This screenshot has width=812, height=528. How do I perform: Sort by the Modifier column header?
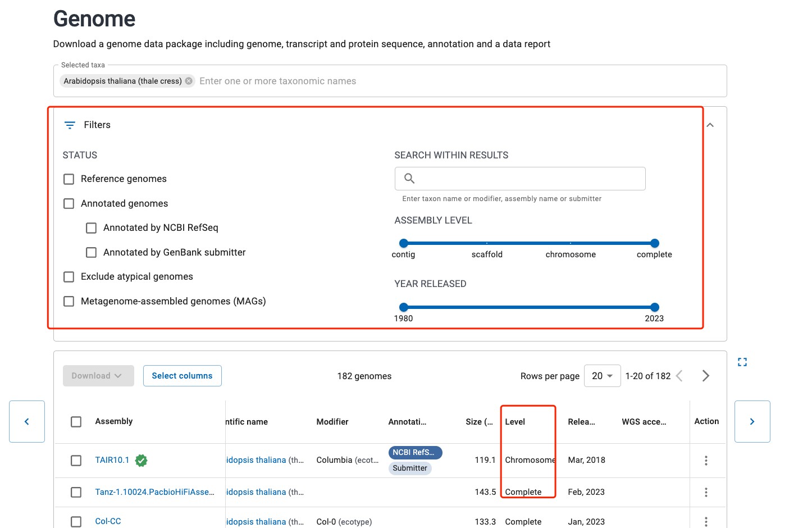pos(332,422)
